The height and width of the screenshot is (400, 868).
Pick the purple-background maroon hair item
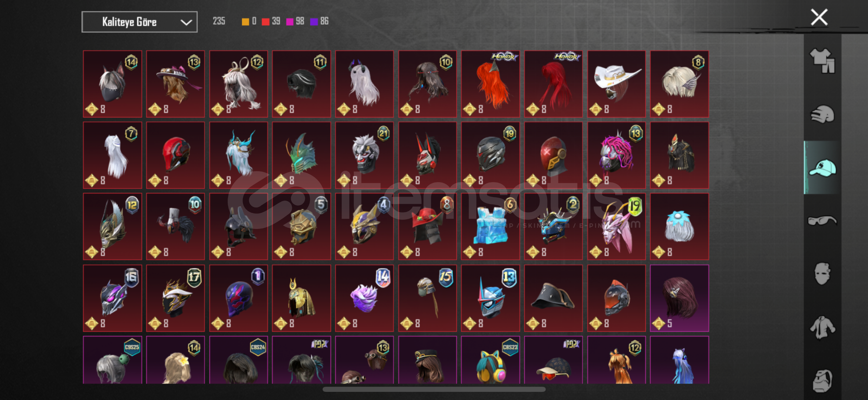pyautogui.click(x=680, y=298)
